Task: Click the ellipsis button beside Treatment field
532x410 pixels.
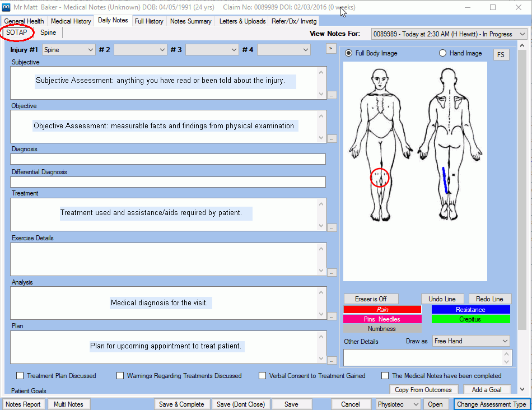Action: pyautogui.click(x=332, y=227)
